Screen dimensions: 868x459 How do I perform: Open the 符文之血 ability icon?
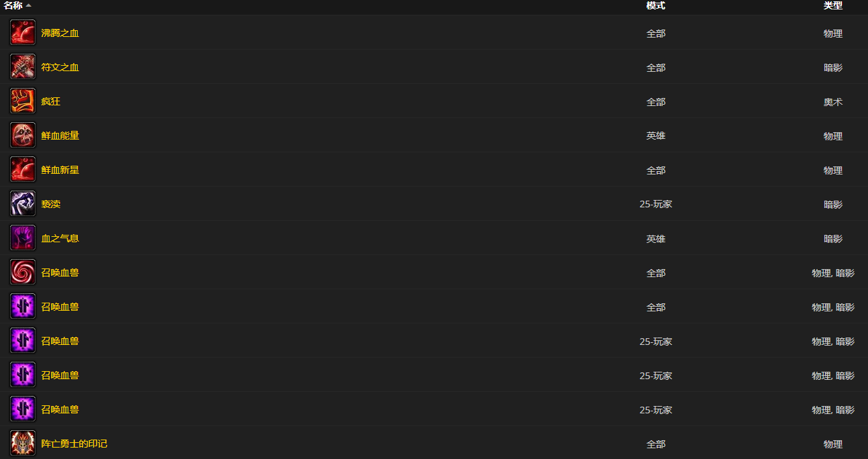(x=23, y=67)
